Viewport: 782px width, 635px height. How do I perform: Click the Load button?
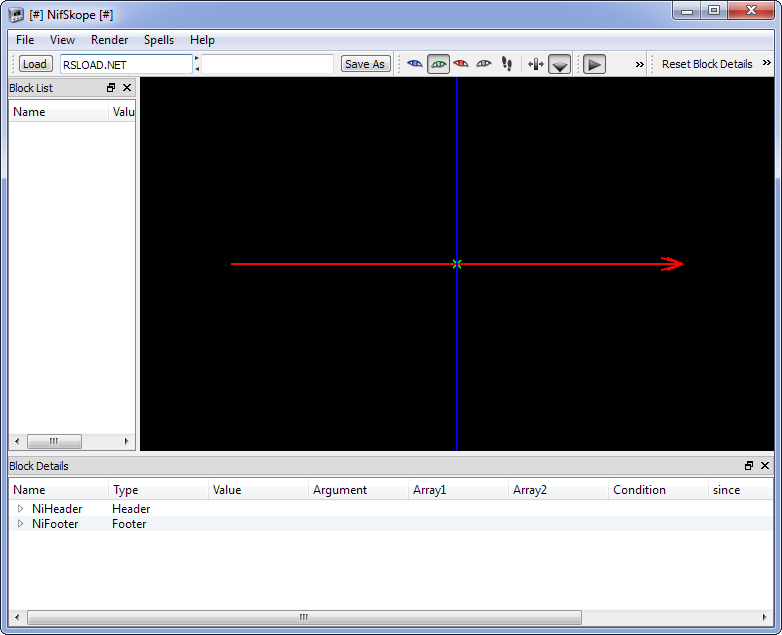(x=35, y=64)
